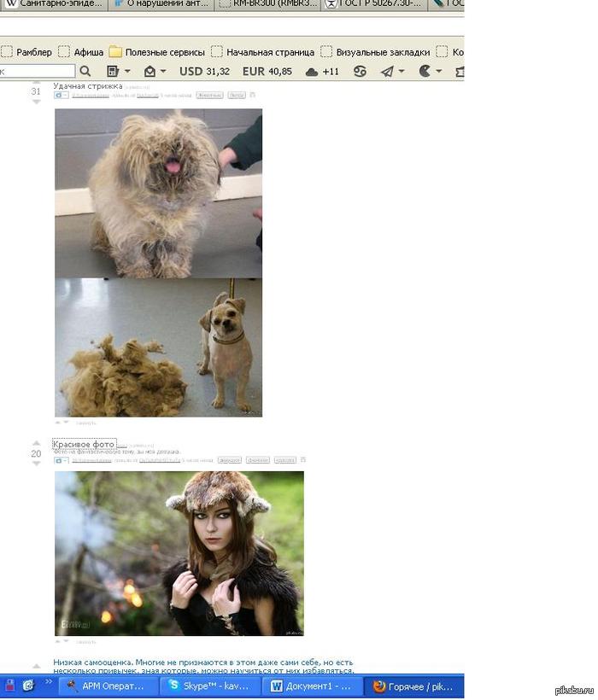
Task: Downvote the 'Красивое фото' post
Action: coord(36,464)
